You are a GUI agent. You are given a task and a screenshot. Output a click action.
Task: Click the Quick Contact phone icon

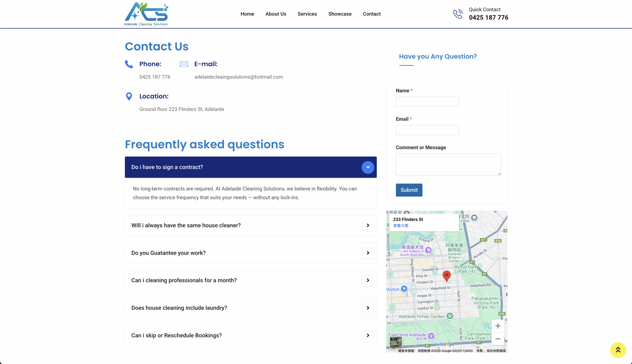458,14
